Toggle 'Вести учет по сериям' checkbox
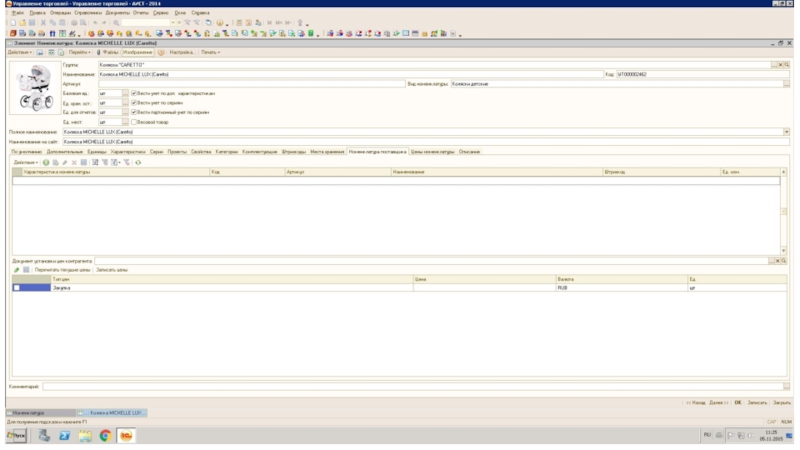Image resolution: width=800 pixels, height=450 pixels. (135, 103)
